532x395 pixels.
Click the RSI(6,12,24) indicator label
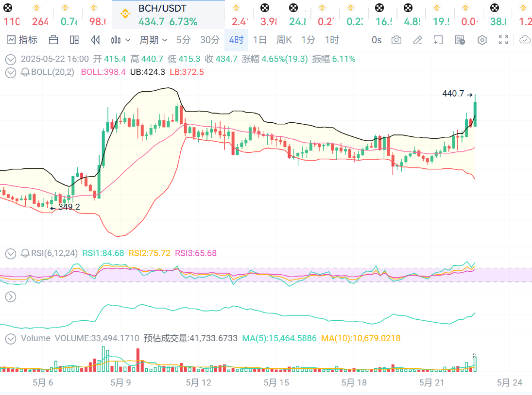tap(54, 253)
